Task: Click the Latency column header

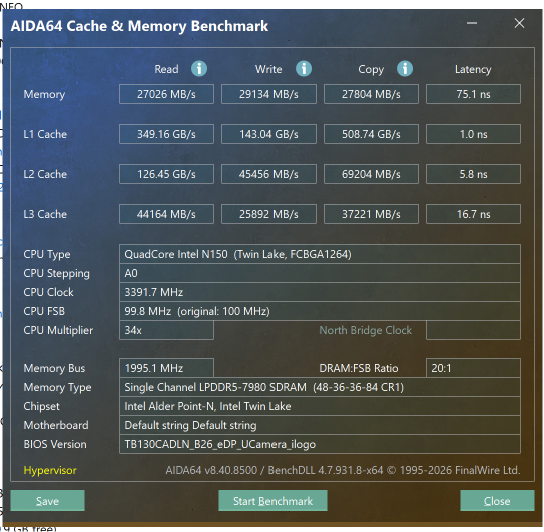Action: click(x=473, y=69)
